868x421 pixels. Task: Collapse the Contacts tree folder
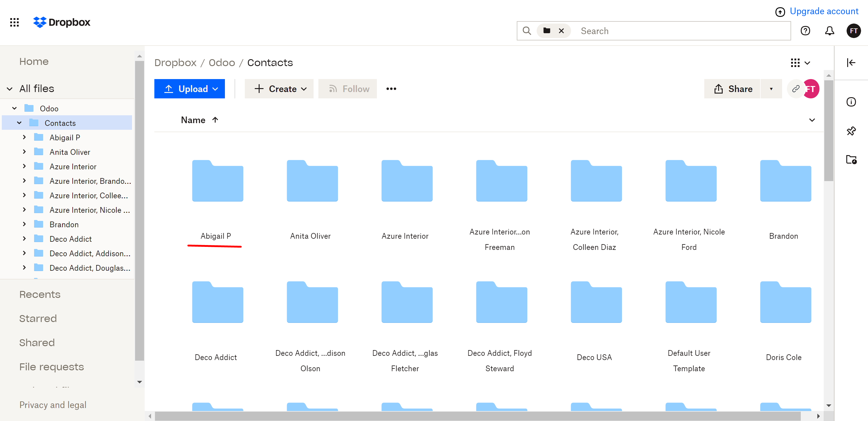pos(19,123)
